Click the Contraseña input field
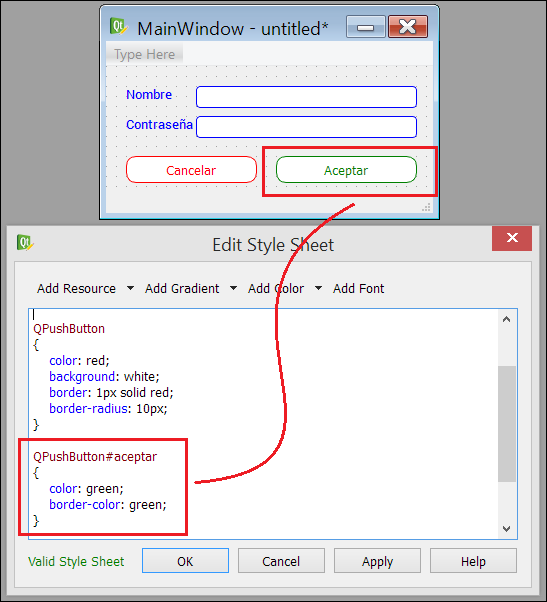Screen dimensions: 547x602 coord(306,127)
